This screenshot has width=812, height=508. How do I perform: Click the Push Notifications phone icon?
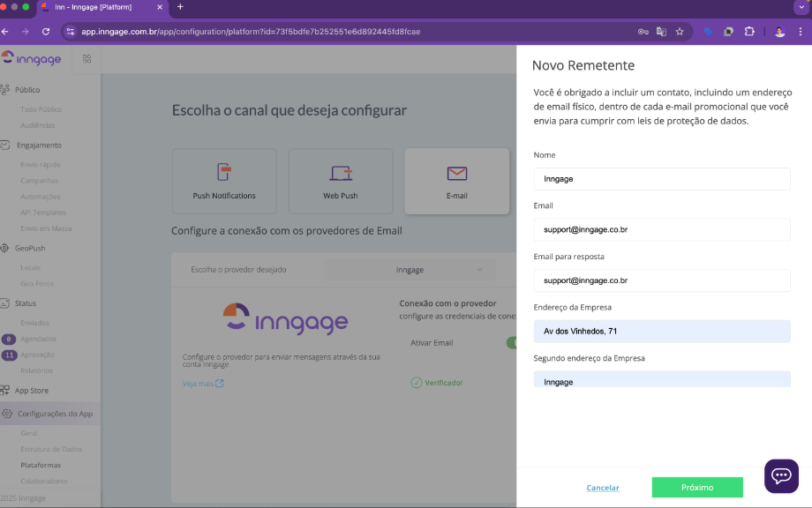pos(223,172)
